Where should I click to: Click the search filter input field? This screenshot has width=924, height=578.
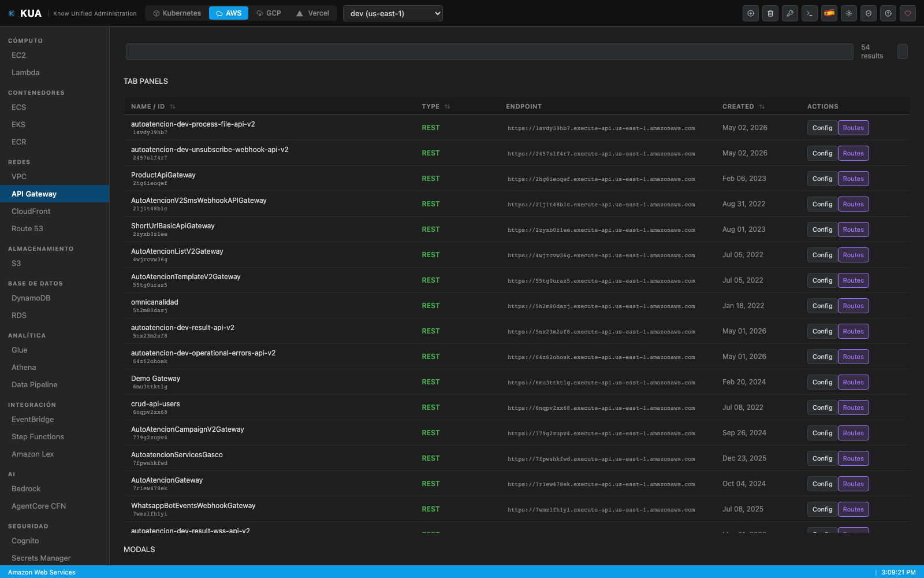(x=489, y=51)
